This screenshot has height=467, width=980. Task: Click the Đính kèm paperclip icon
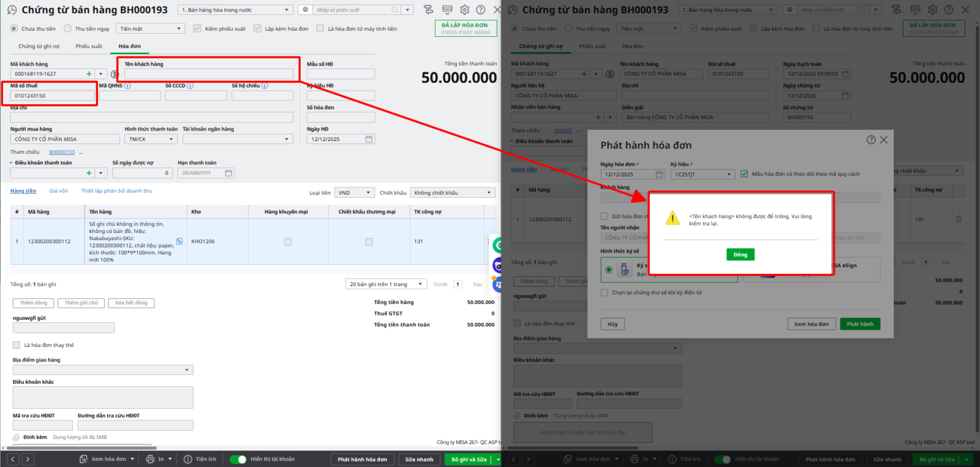tap(17, 437)
